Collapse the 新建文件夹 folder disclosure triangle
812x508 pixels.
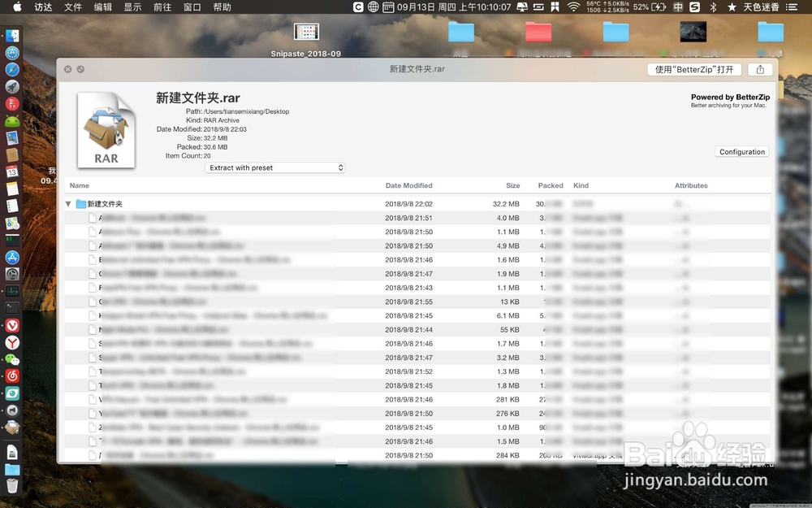click(68, 204)
